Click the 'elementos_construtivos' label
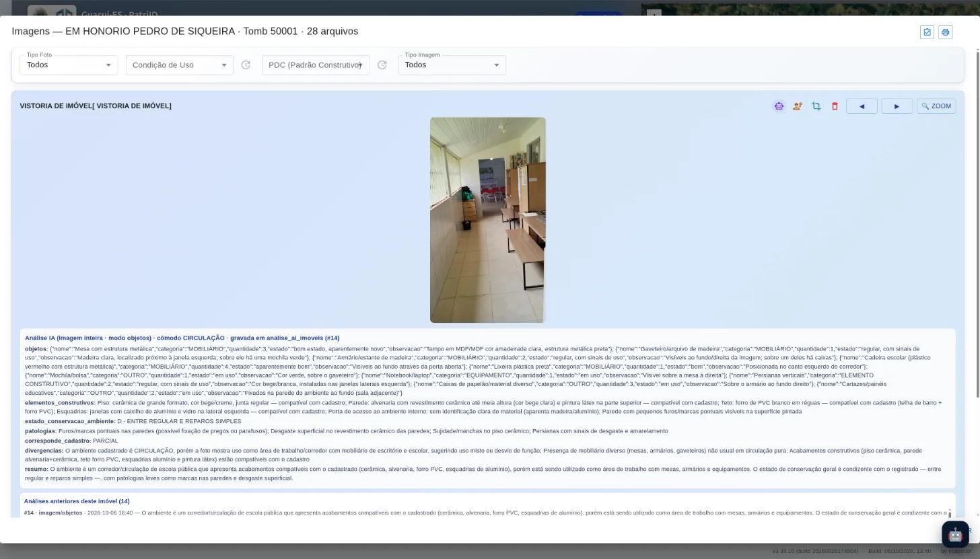This screenshot has height=559, width=980. click(x=60, y=403)
